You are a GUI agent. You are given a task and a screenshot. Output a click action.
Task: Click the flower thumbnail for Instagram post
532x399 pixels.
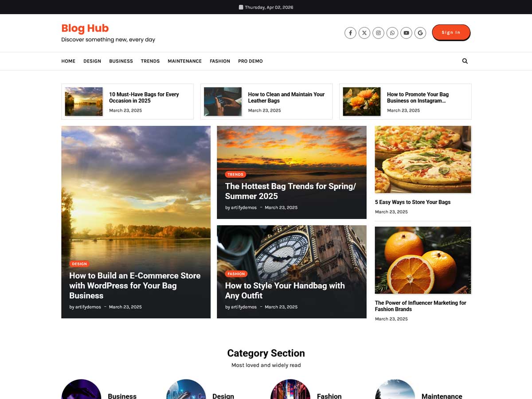click(361, 102)
